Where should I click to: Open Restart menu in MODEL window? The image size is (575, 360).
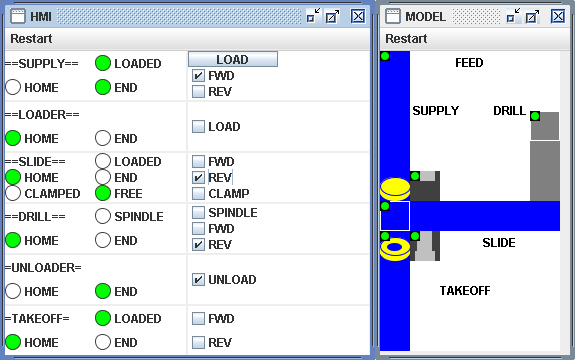tap(406, 38)
